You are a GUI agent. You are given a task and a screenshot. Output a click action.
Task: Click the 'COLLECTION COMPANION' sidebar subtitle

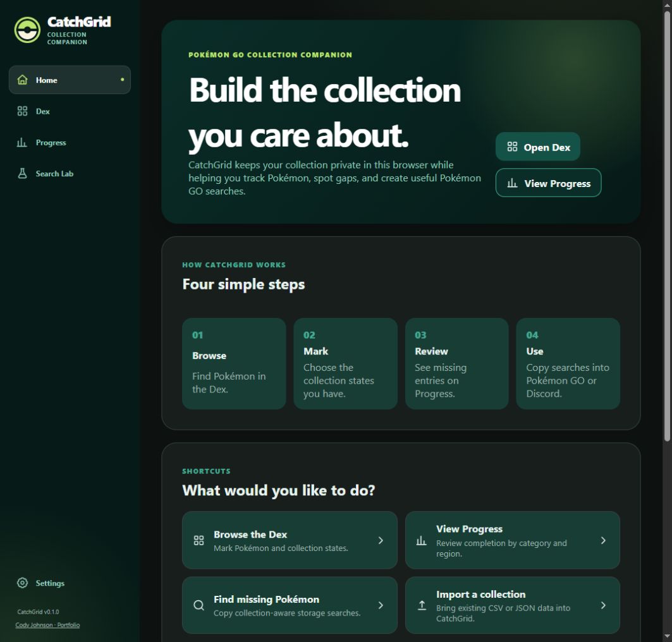pos(67,38)
